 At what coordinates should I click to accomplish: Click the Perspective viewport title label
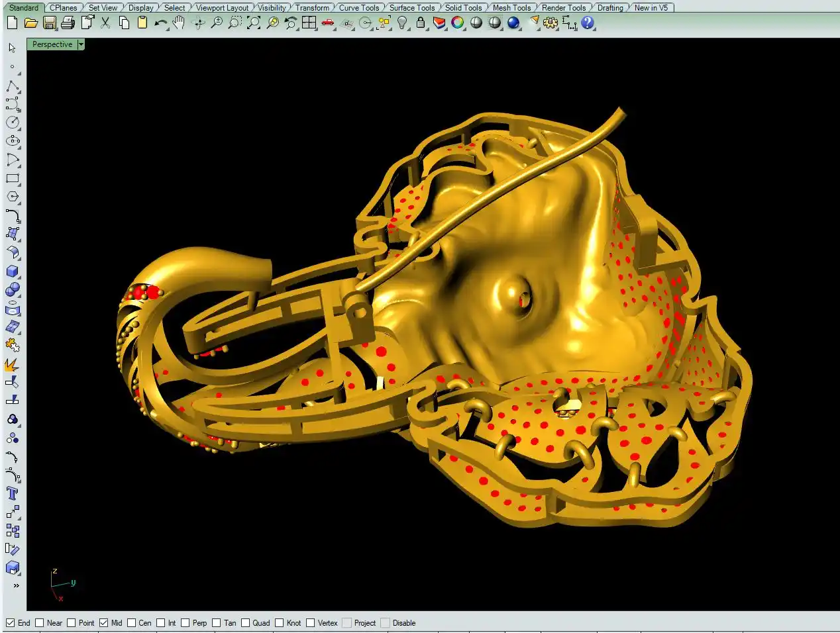pos(52,44)
